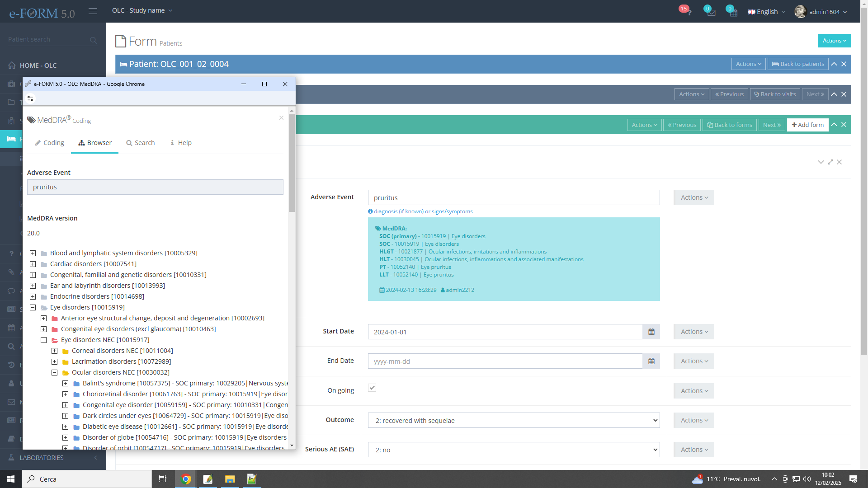Image resolution: width=868 pixels, height=488 pixels.
Task: Switch to the Coding tab in MedDRA
Action: tap(49, 143)
